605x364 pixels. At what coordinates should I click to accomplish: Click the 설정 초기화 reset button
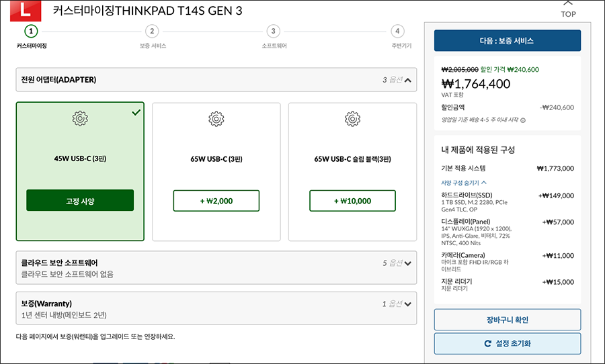point(507,344)
